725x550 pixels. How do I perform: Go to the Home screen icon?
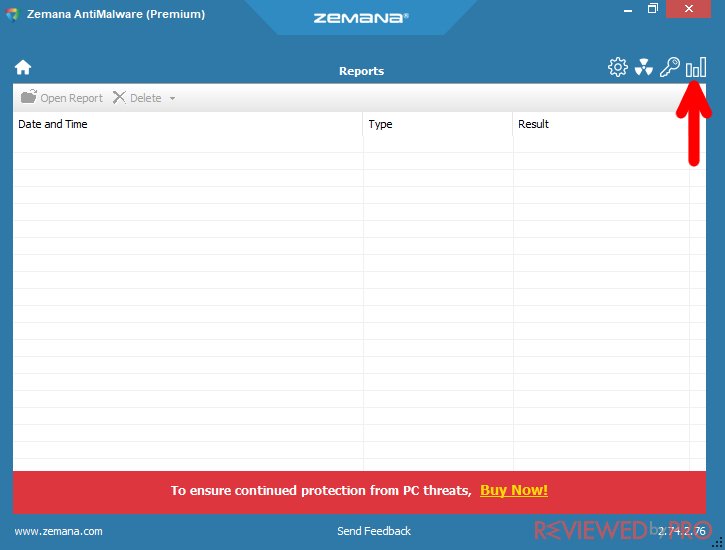[x=23, y=67]
